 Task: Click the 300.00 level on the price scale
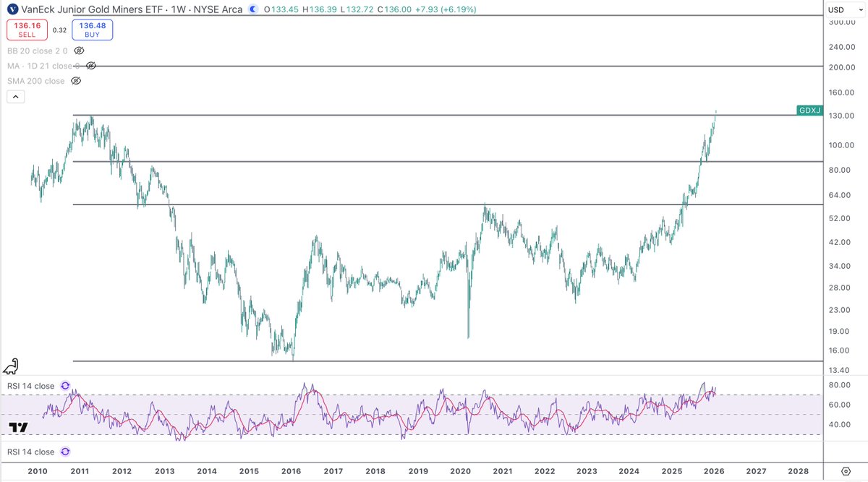pos(843,22)
